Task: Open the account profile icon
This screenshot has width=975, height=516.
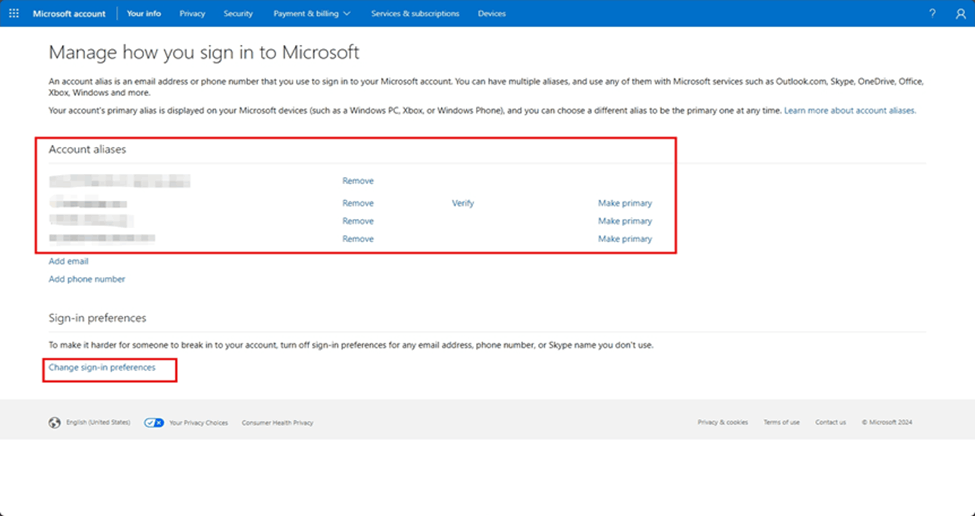Action: pyautogui.click(x=961, y=13)
